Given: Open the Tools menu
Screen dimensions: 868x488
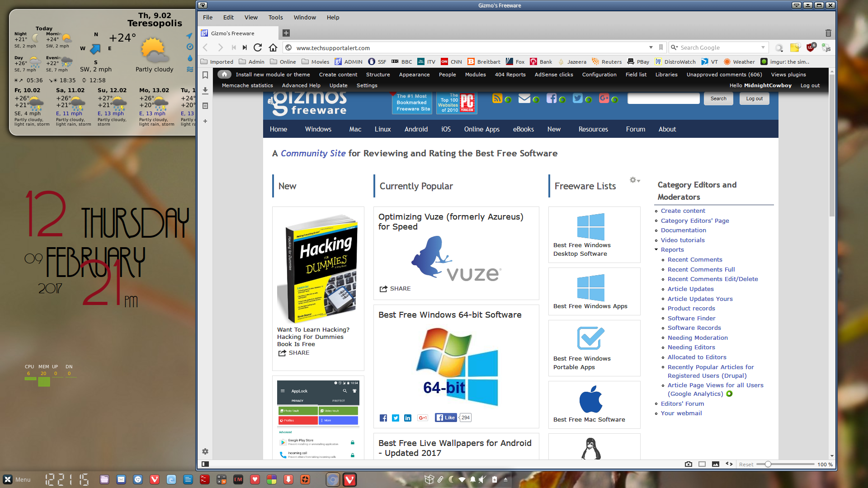Looking at the screenshot, I should coord(276,18).
